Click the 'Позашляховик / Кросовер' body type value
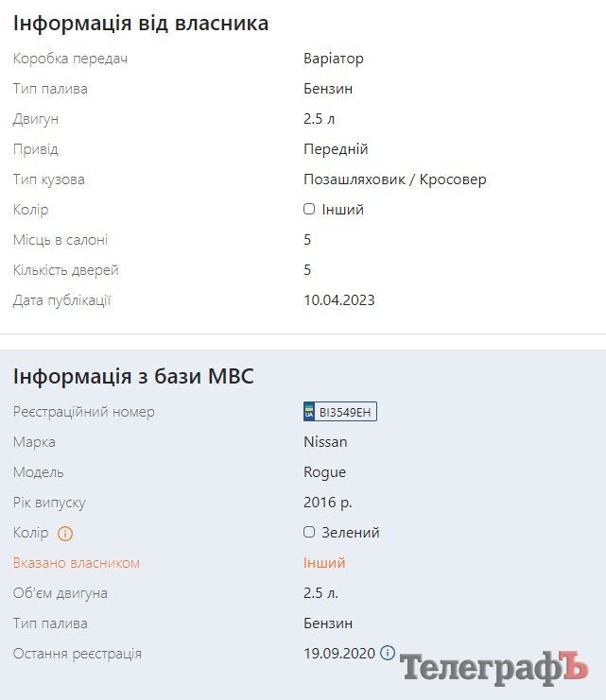This screenshot has height=700, width=606. click(x=394, y=179)
